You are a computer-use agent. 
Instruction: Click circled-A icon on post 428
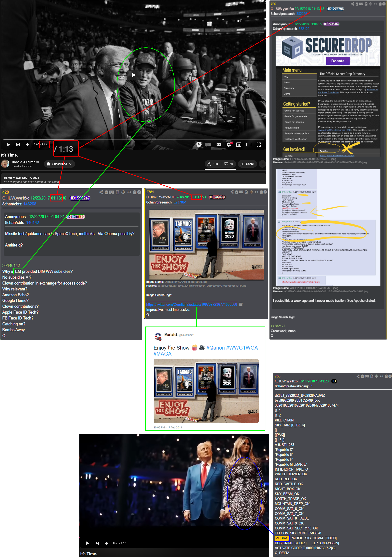tap(139, 192)
